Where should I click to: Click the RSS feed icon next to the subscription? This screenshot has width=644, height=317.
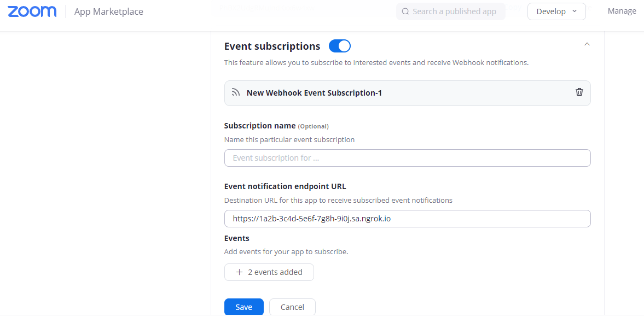point(235,92)
